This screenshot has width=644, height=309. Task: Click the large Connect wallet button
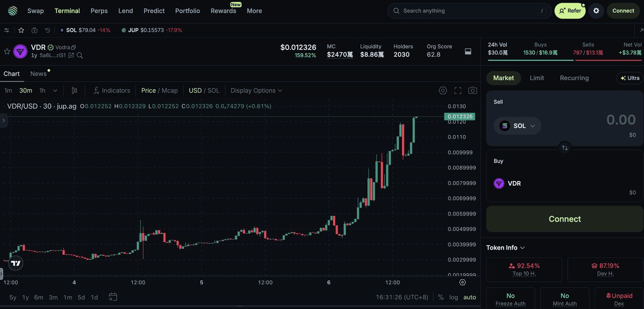[565, 219]
